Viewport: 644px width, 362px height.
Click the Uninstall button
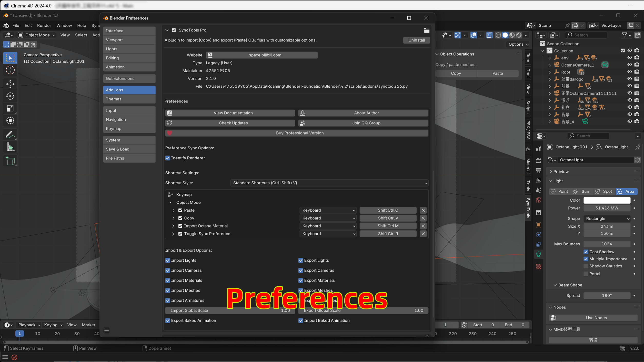coord(416,40)
